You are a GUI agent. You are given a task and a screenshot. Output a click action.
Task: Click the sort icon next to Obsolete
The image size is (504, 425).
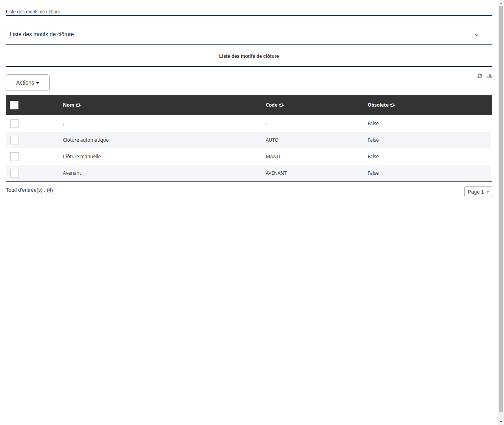[x=393, y=105]
